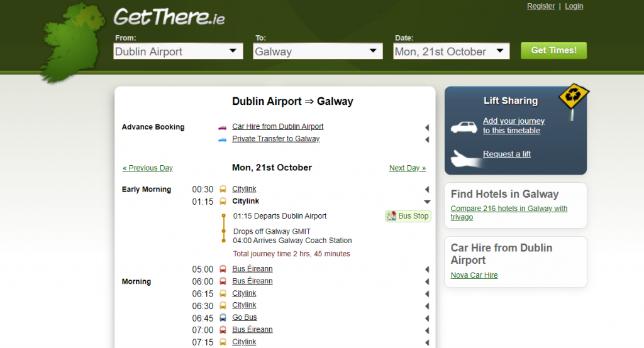
Task: Expand the 06:00 Bus Éireann details
Action: point(427,281)
